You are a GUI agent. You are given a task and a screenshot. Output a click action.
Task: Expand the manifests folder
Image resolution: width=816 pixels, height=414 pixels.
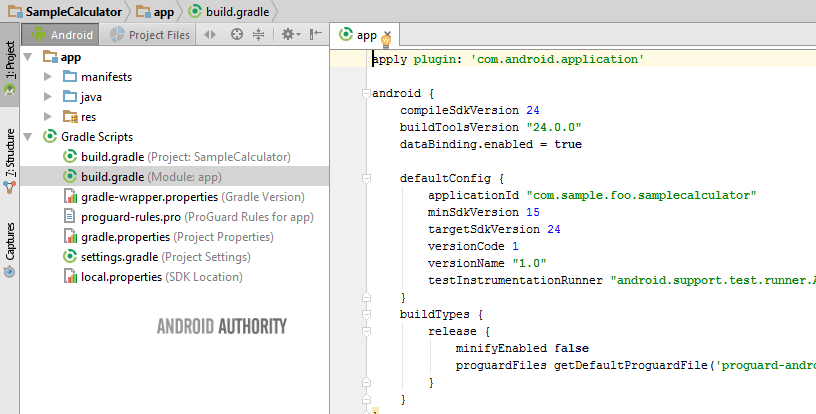click(x=48, y=77)
